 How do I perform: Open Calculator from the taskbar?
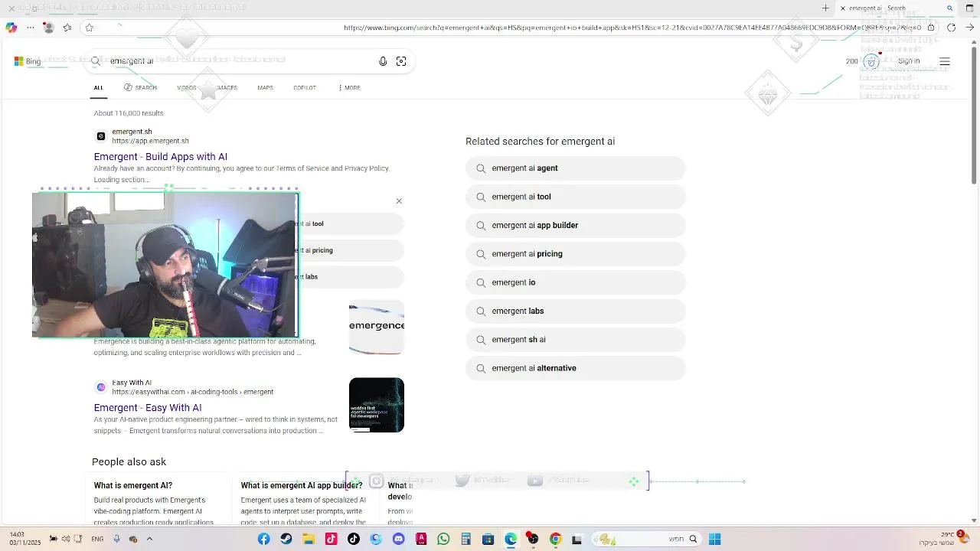[465, 539]
